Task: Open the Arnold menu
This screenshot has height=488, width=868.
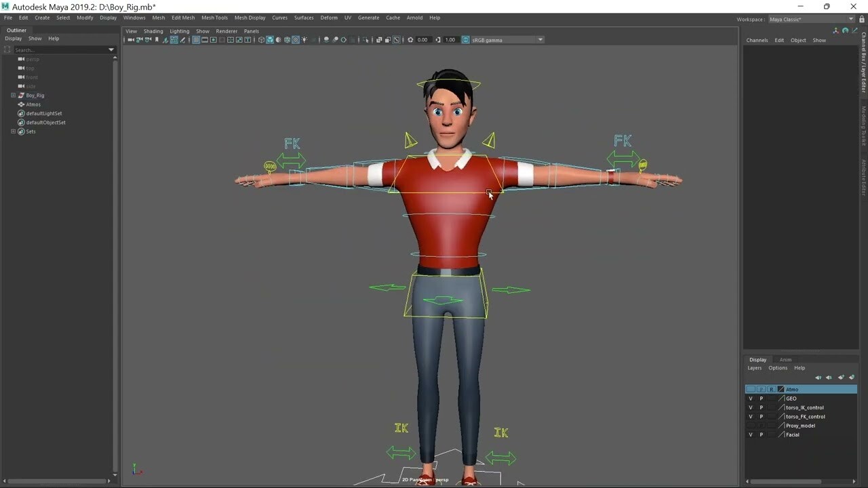Action: [414, 18]
